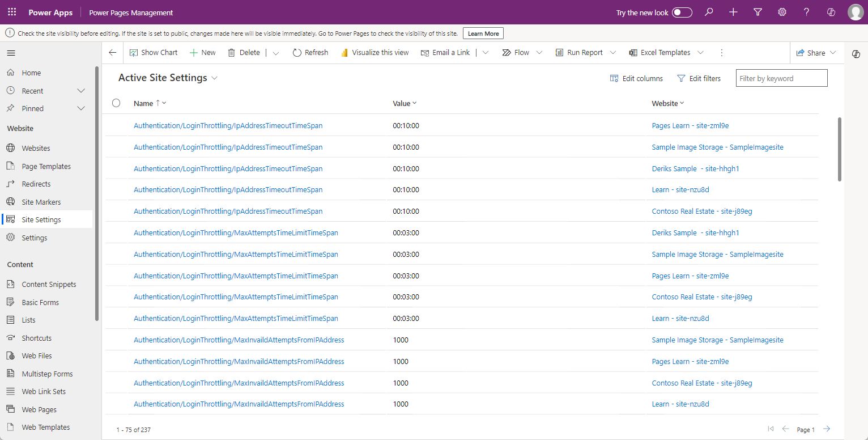Open the Power Apps app launcher waffle
The image size is (868, 440).
click(x=12, y=12)
